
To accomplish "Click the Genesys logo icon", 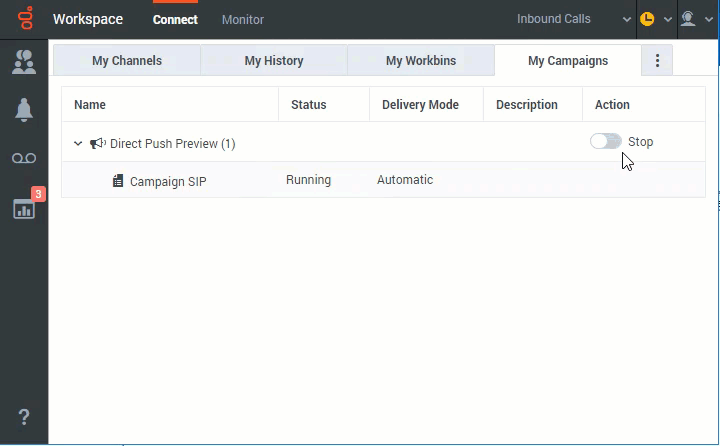I will click(24, 19).
